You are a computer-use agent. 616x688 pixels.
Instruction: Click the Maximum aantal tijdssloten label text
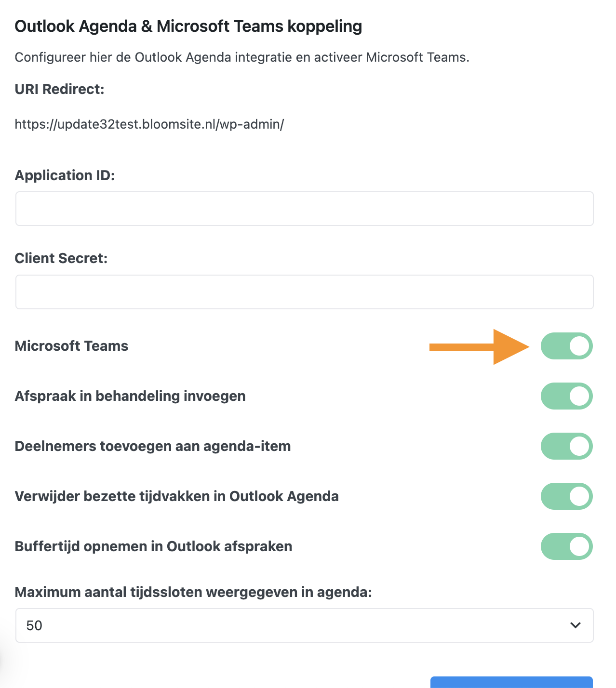click(x=193, y=592)
